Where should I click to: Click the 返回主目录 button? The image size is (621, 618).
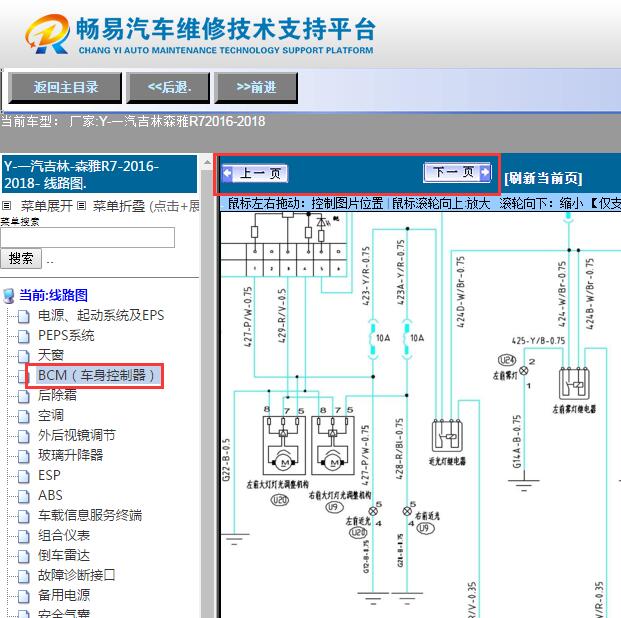tap(65, 88)
